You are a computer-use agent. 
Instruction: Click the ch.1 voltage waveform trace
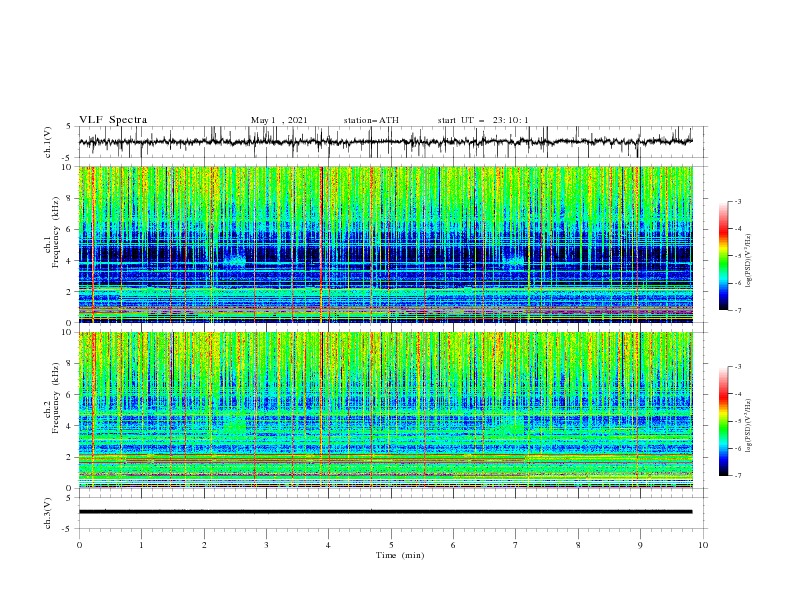click(385, 142)
